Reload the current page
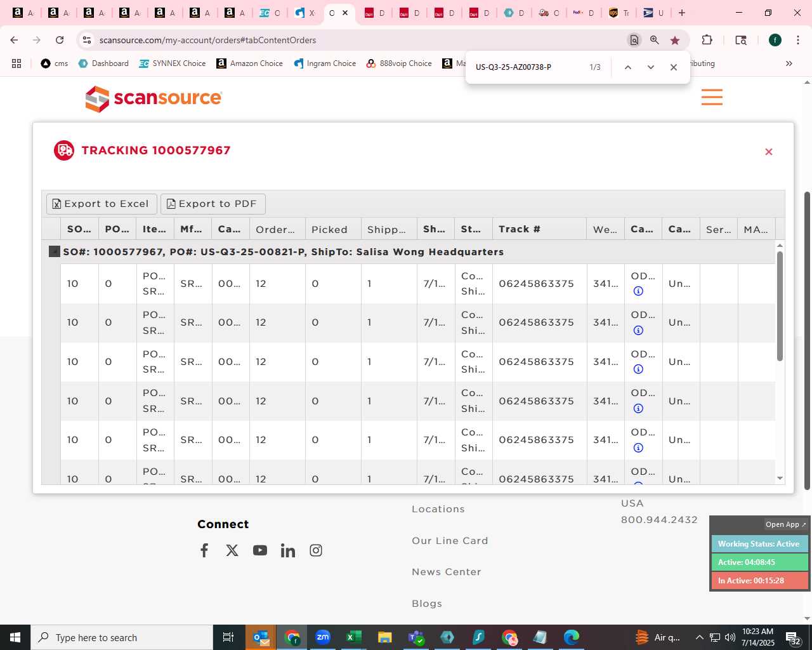812x650 pixels. point(60,40)
